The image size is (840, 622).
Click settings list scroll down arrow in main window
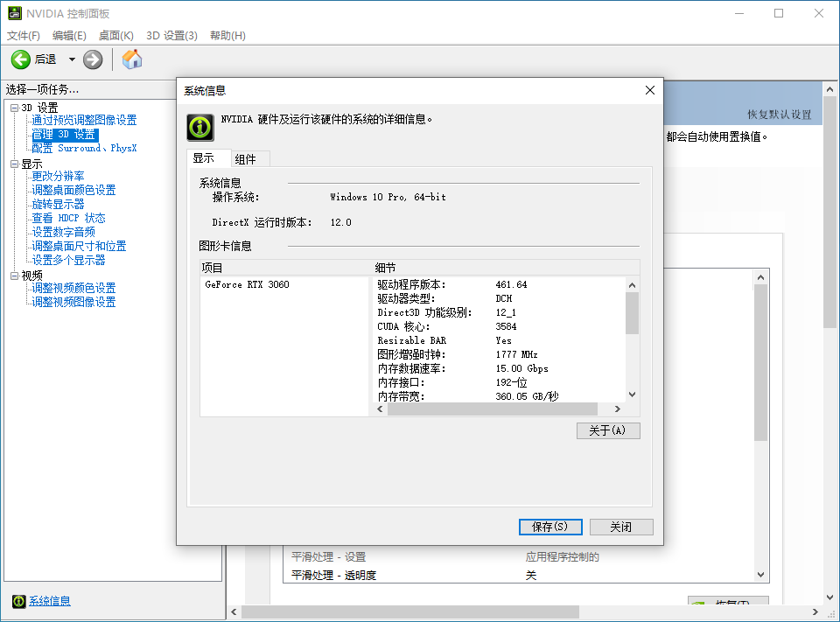click(760, 575)
